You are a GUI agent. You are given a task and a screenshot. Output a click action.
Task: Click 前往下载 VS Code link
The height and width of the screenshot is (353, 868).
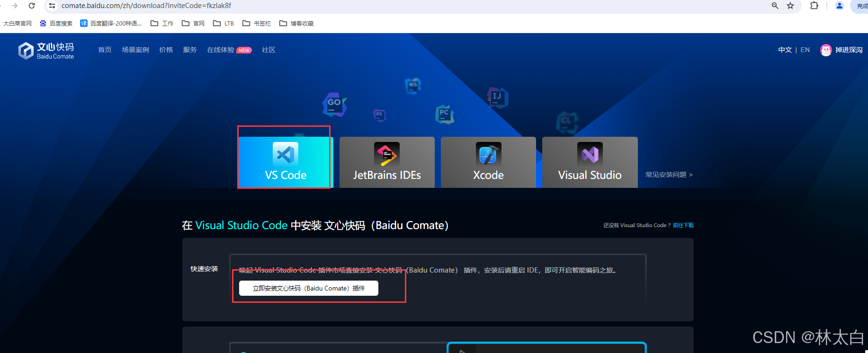click(x=683, y=225)
